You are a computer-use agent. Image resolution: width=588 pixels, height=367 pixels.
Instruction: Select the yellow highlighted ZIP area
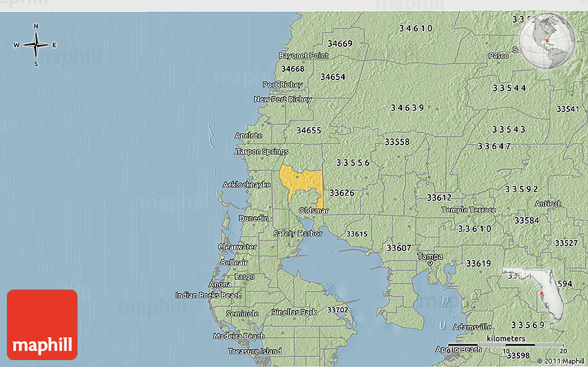pos(300,181)
